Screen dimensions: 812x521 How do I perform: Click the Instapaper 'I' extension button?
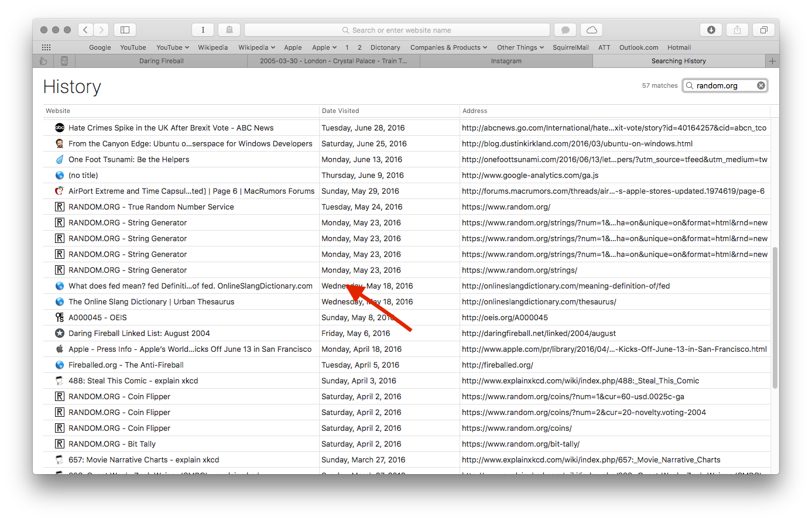203,30
